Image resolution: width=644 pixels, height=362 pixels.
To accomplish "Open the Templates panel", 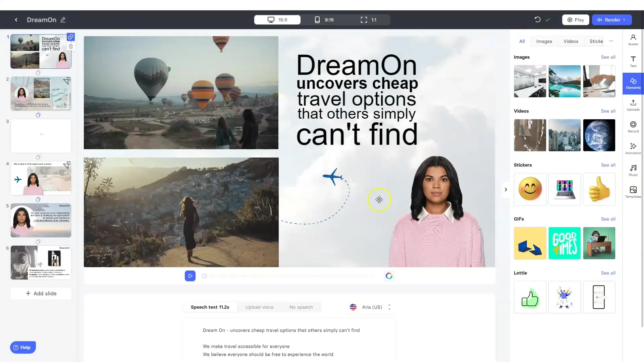I will [633, 192].
